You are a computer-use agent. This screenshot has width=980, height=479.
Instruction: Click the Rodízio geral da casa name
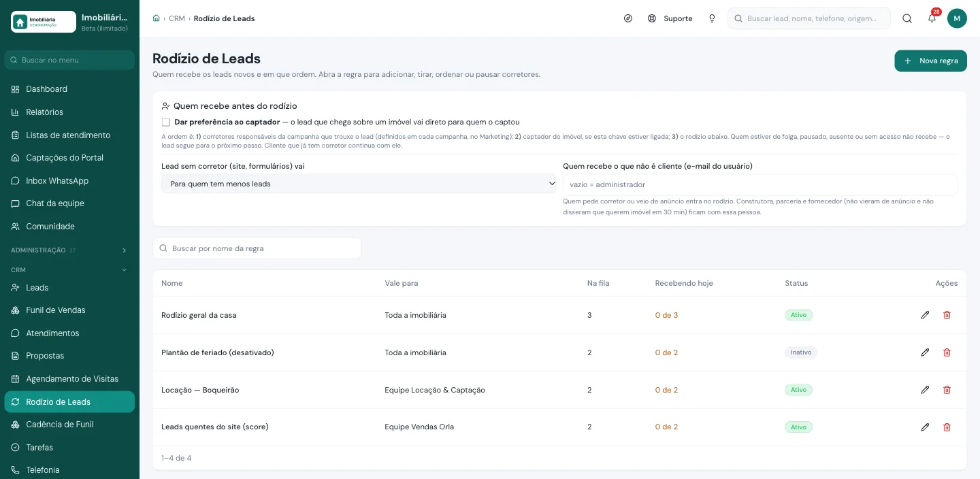click(199, 315)
